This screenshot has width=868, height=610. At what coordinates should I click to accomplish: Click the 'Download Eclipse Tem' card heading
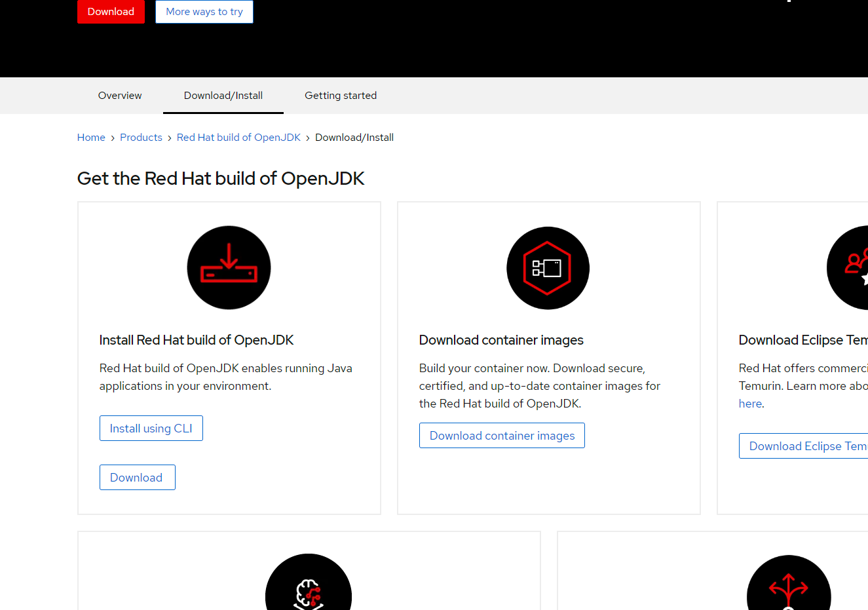click(x=803, y=340)
